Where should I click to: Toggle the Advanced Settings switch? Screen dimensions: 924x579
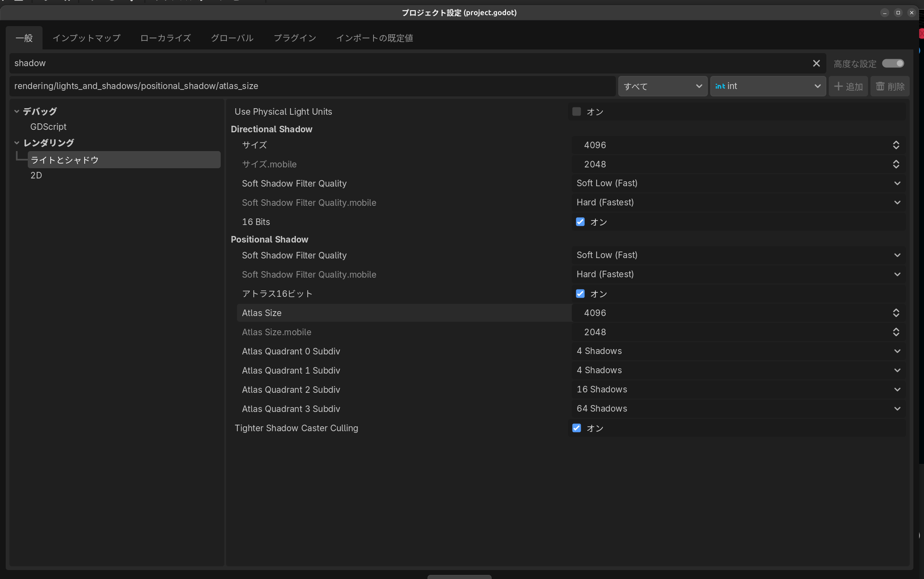click(893, 63)
